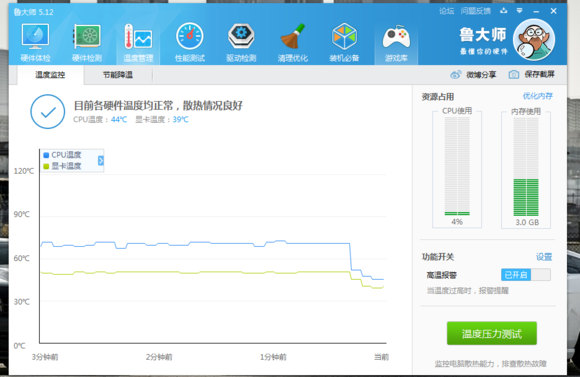Switch to 节能降温 tab

click(x=118, y=75)
